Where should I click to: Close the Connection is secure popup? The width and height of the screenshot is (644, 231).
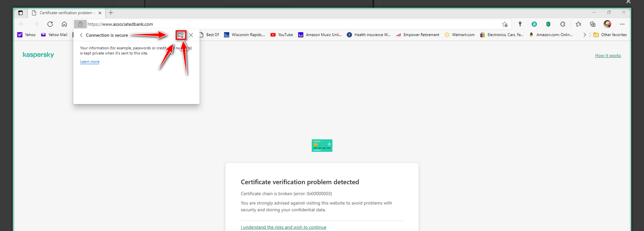pyautogui.click(x=191, y=35)
